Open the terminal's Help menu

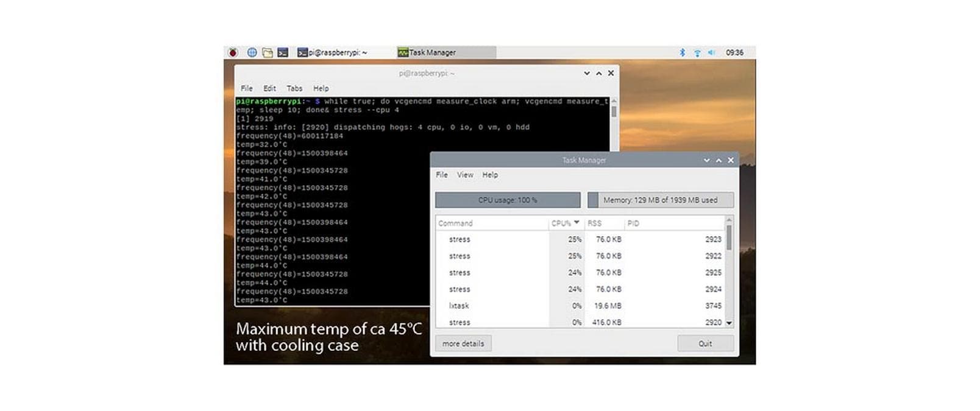(321, 88)
